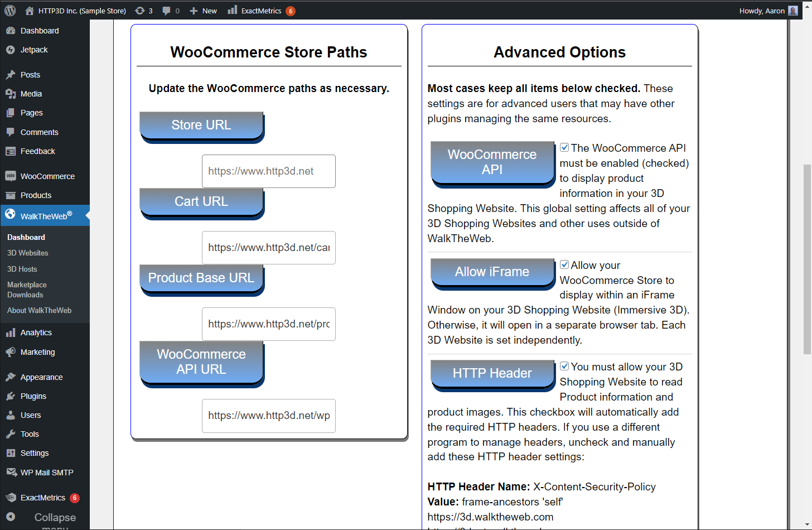The width and height of the screenshot is (812, 530).
Task: Open Marketplace Downloads submenu item
Action: coord(27,290)
